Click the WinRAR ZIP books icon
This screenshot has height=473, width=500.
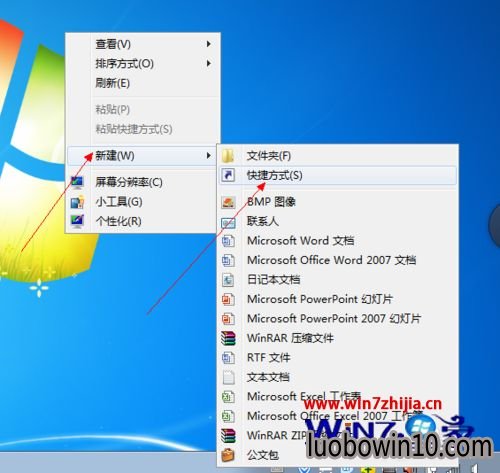tap(228, 436)
